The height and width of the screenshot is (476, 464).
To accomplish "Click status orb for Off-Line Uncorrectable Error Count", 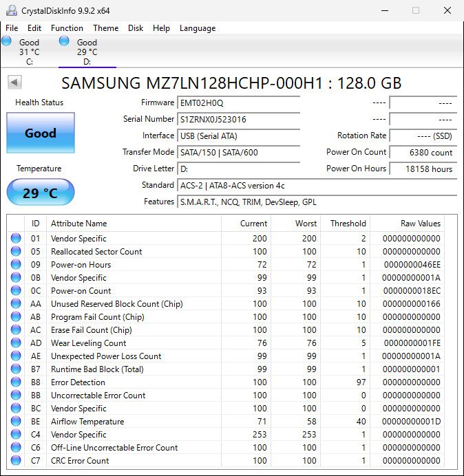I will tap(16, 447).
